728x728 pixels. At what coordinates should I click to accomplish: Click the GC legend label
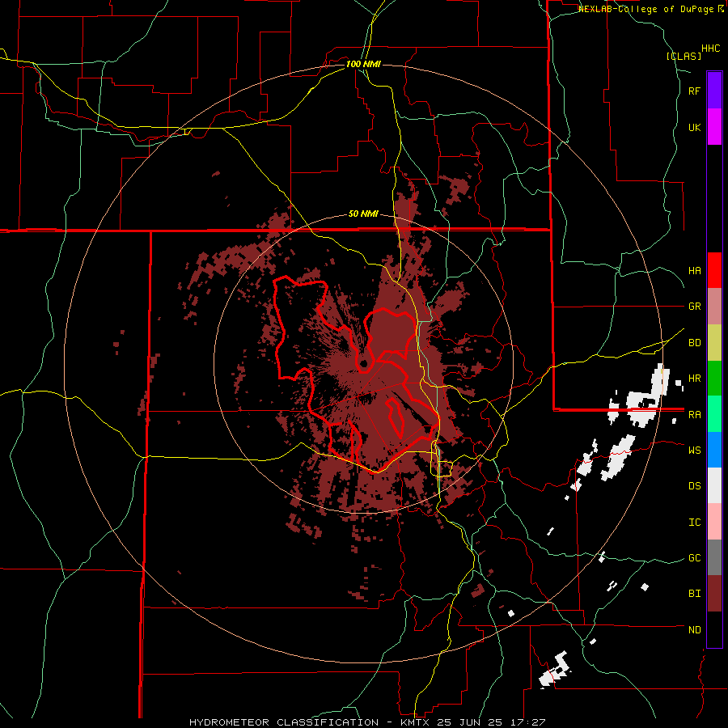694,558
